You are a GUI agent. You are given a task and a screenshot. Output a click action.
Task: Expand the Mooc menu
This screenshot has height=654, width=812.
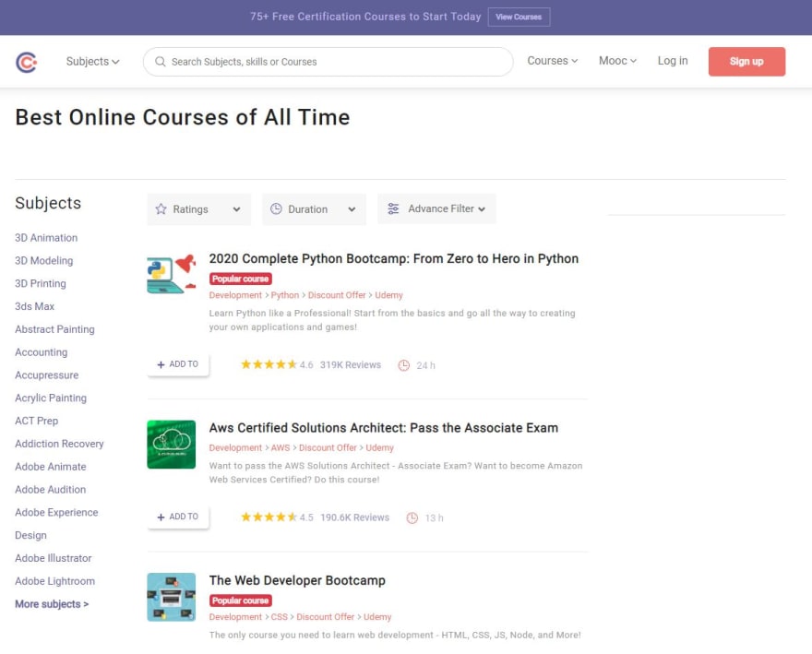point(618,61)
